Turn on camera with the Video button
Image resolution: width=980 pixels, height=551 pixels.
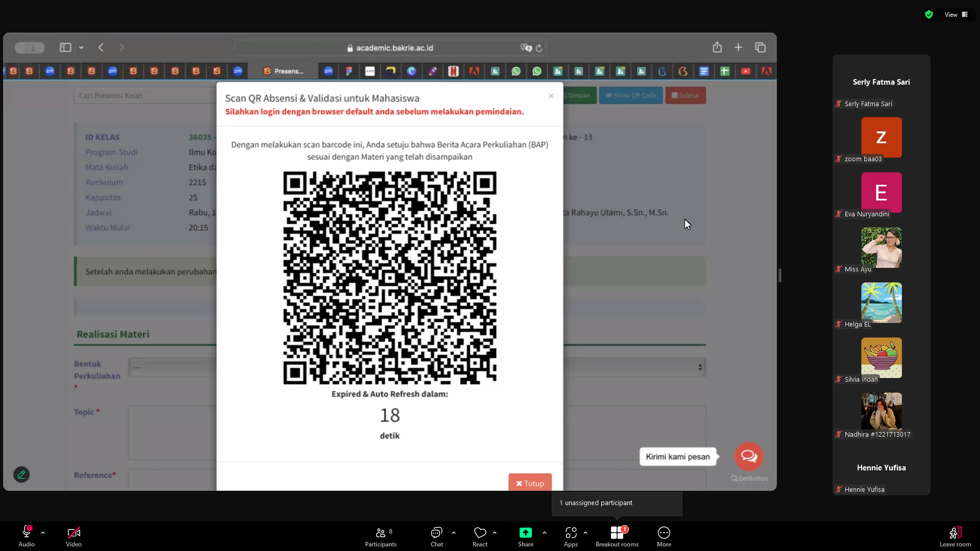coord(73,536)
